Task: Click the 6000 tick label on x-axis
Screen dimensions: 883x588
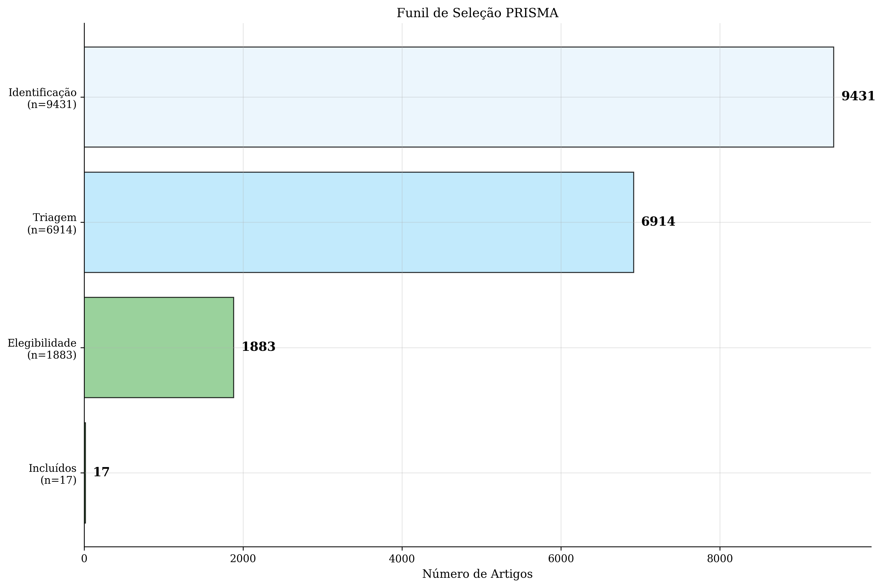Action: tap(561, 559)
